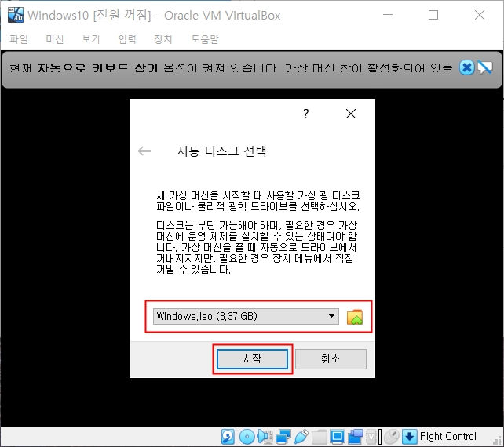Close the VirtualBox VM window
Image resolution: width=504 pixels, height=447 pixels.
480,15
